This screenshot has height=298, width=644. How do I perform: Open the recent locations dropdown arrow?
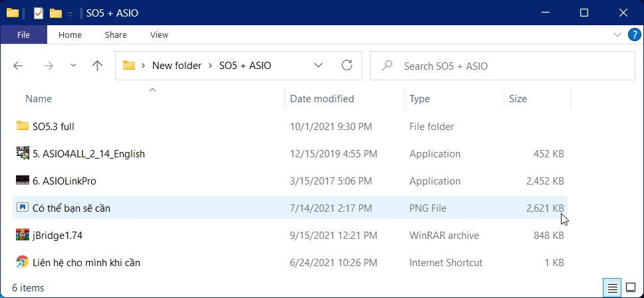click(x=74, y=65)
